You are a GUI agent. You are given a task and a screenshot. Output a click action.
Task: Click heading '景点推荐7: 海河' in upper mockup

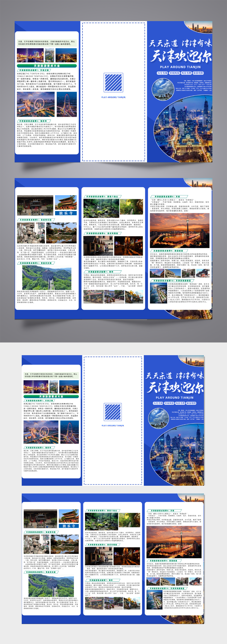pos(102,272)
